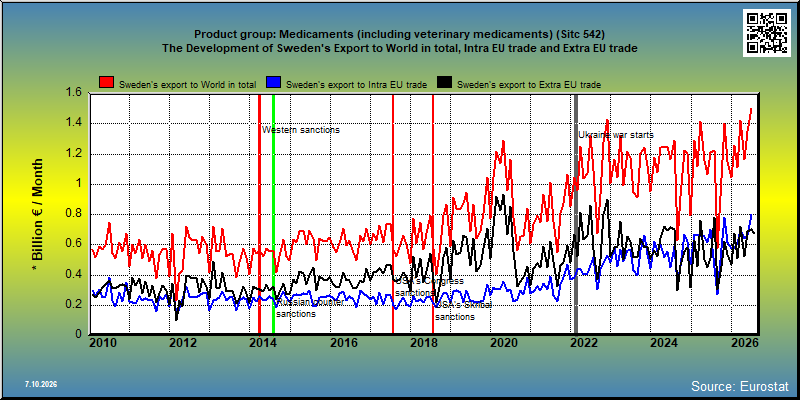Click the "Western sanctions" annotation

point(301,130)
